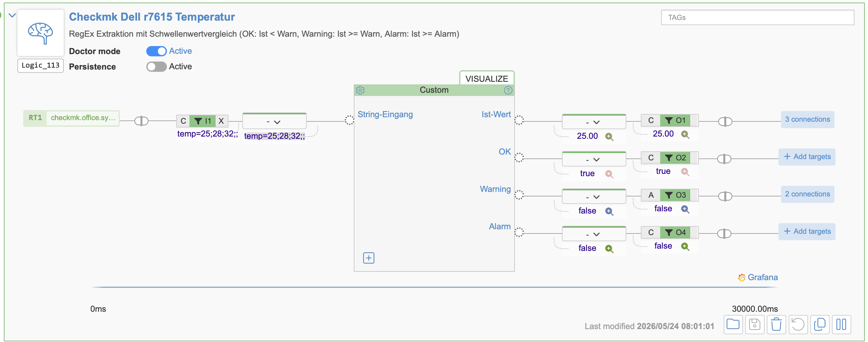Open the 2 connections list for O3
Viewport: 868px width, 342px height.
click(x=807, y=194)
